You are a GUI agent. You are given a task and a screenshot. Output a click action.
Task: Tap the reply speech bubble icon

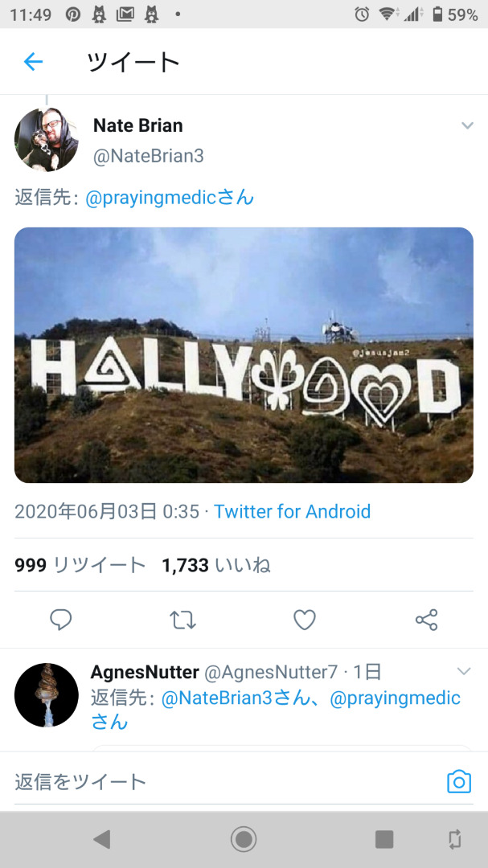point(61,620)
